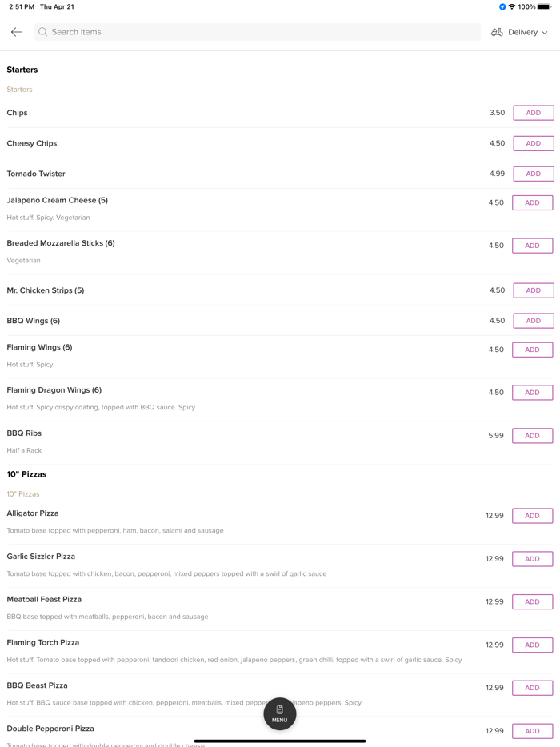Image resolution: width=560 pixels, height=747 pixels.
Task: Add Cheesy Chips to the order
Action: pyautogui.click(x=533, y=143)
